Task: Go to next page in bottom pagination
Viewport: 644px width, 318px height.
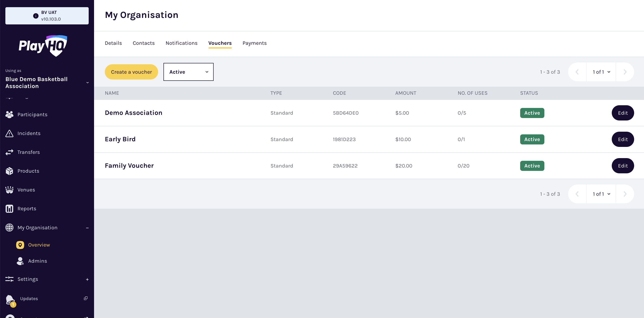Action: click(625, 194)
